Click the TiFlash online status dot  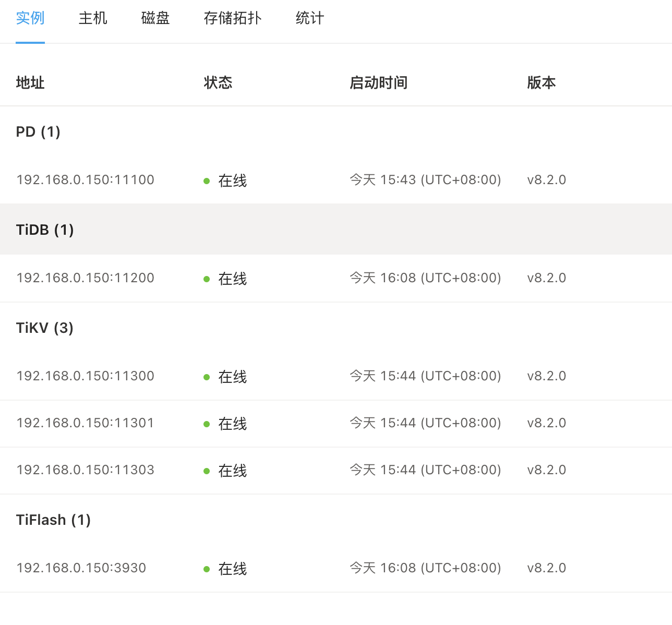click(x=207, y=569)
